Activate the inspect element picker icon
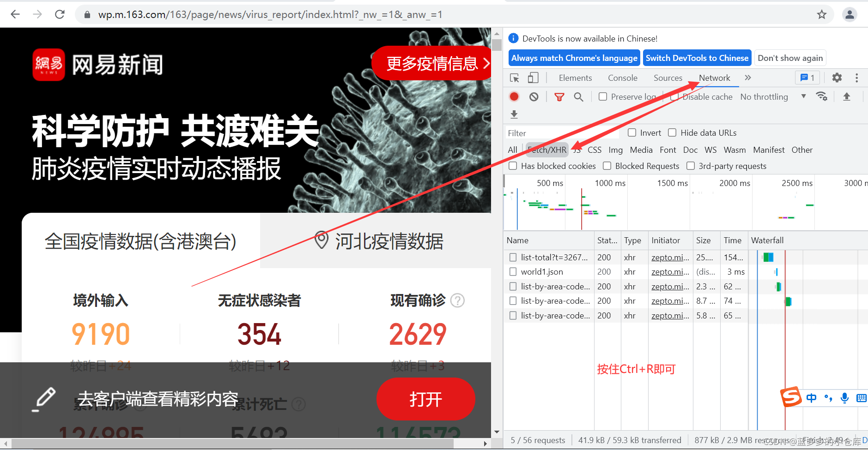Image resolution: width=868 pixels, height=450 pixels. coord(514,78)
